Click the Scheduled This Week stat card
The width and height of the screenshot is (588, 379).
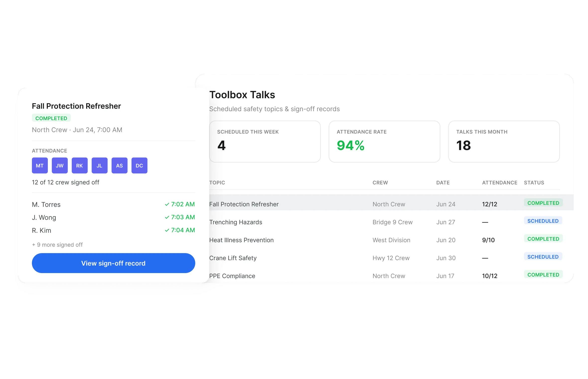(265, 142)
